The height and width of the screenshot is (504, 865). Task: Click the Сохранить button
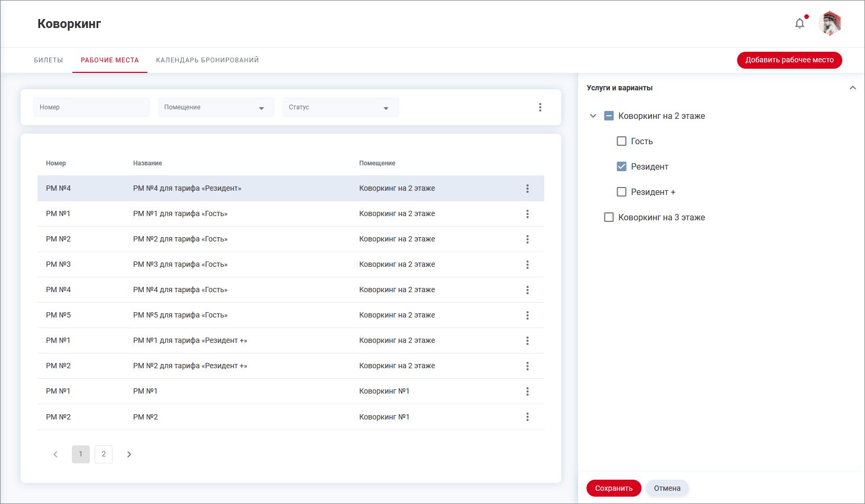[613, 488]
